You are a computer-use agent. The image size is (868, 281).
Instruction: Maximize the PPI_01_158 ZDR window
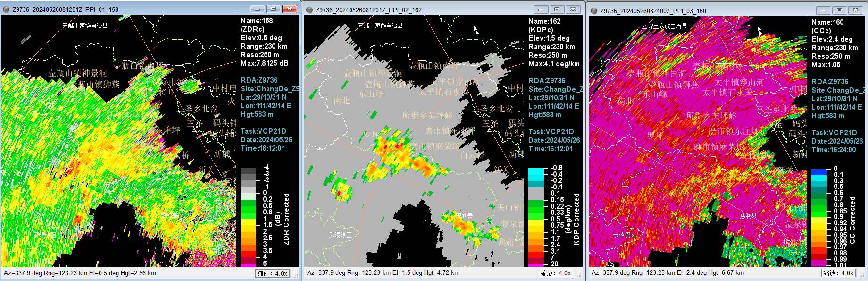point(273,9)
